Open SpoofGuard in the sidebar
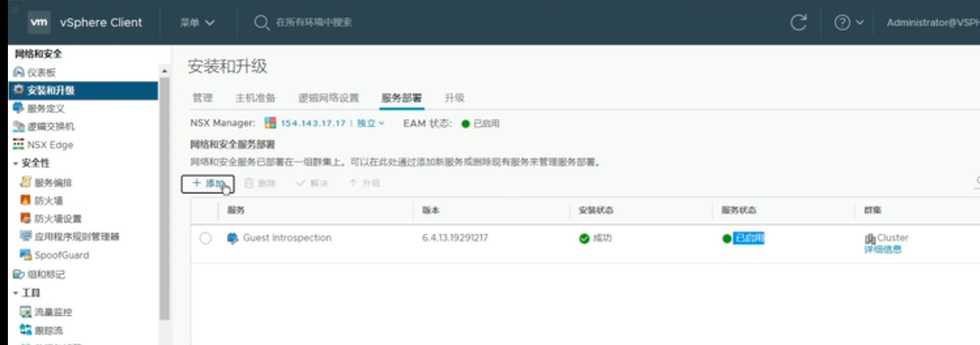The height and width of the screenshot is (345, 980). (x=61, y=255)
